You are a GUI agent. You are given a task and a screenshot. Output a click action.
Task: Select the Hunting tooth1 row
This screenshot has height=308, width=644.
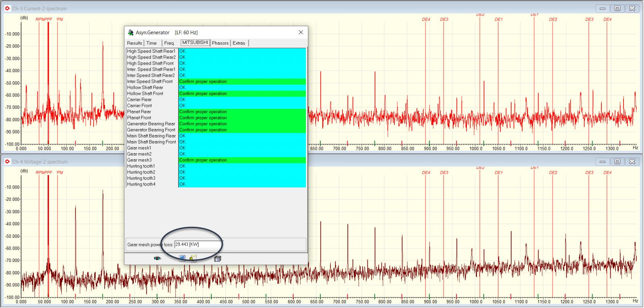click(x=216, y=166)
